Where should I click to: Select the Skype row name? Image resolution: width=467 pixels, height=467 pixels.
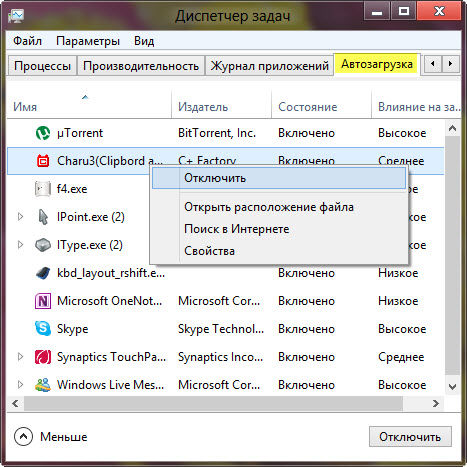73,329
